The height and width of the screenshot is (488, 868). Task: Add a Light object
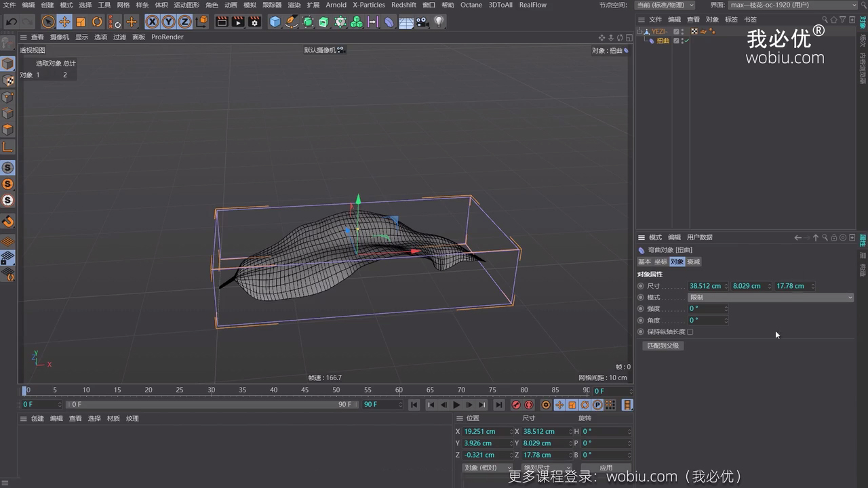(439, 22)
